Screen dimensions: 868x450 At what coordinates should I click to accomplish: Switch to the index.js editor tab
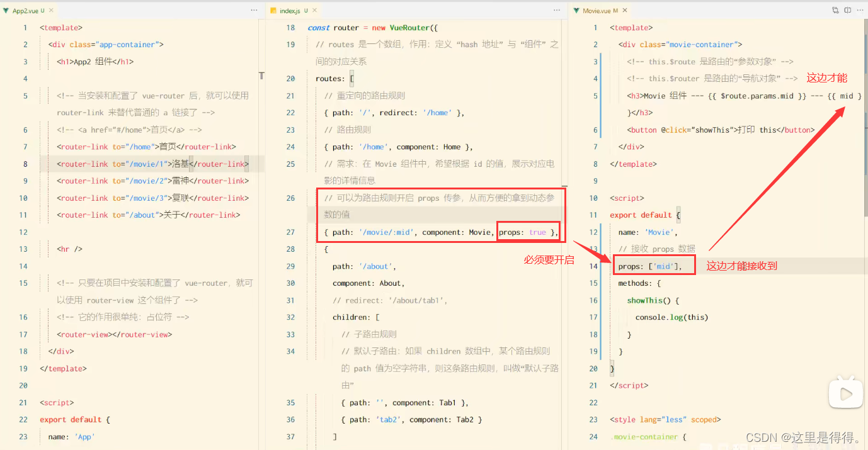[x=294, y=11]
